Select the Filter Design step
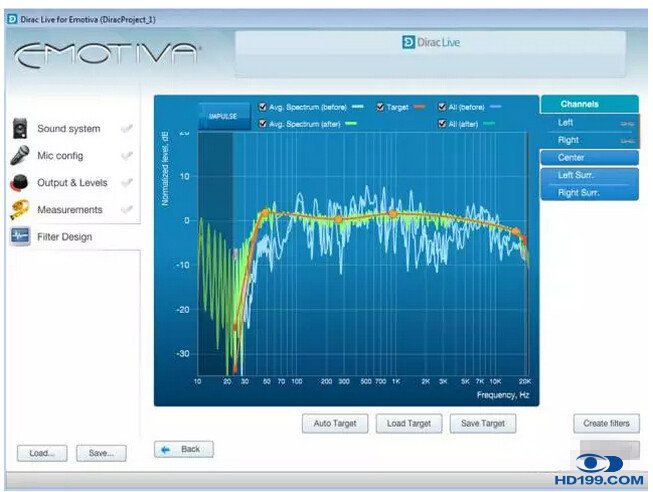Screen dimensions: 653x492 pyautogui.click(x=65, y=237)
